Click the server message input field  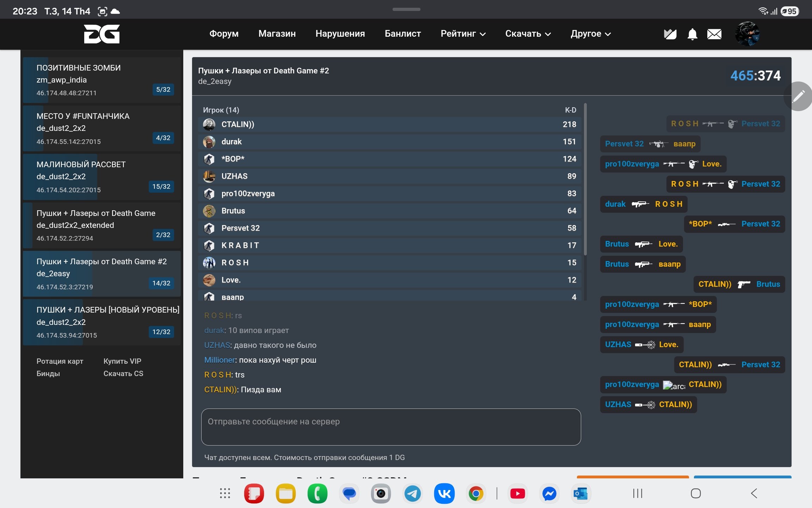390,427
